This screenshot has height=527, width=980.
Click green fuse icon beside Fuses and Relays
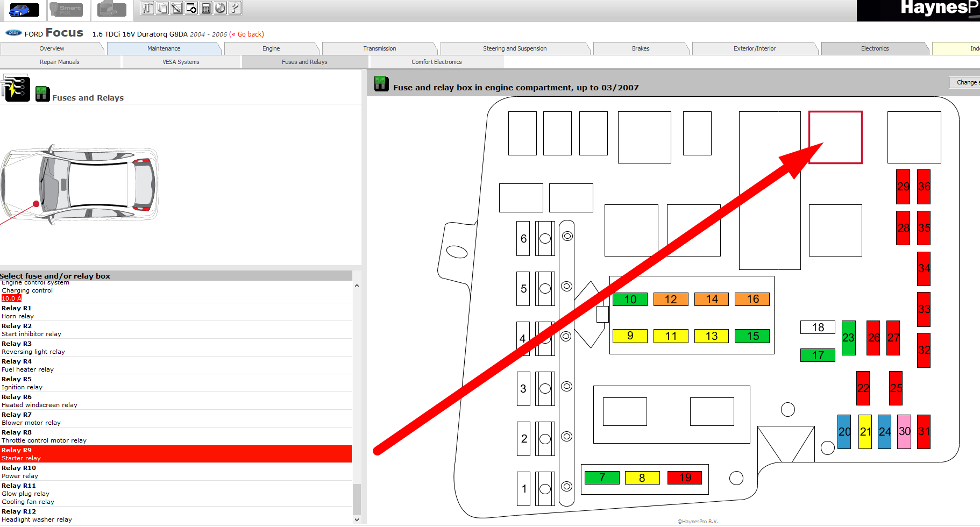(x=42, y=94)
